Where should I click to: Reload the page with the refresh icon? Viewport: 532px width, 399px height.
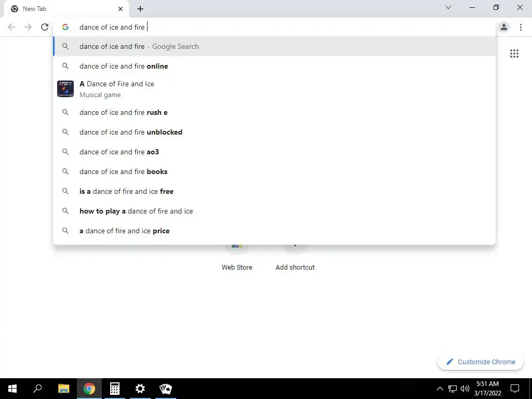pyautogui.click(x=45, y=27)
